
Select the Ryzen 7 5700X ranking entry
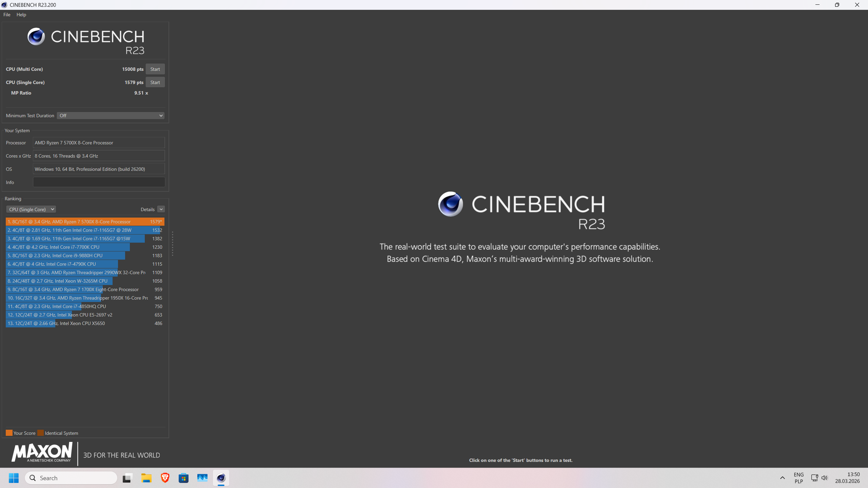tap(85, 222)
